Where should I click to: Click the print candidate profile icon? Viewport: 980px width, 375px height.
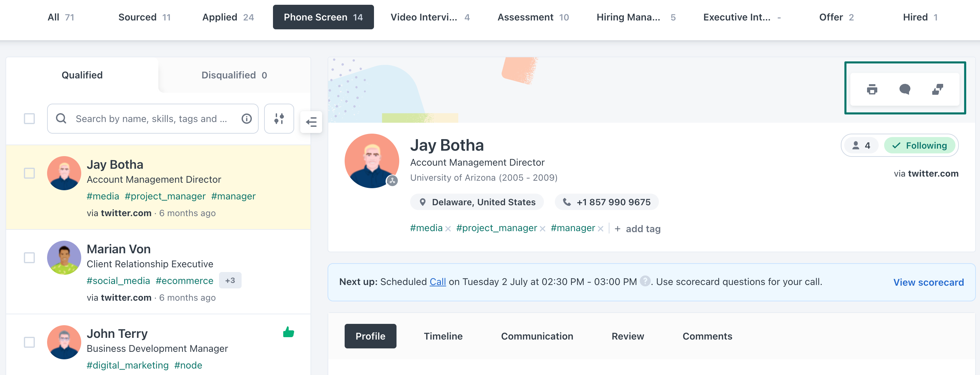871,90
